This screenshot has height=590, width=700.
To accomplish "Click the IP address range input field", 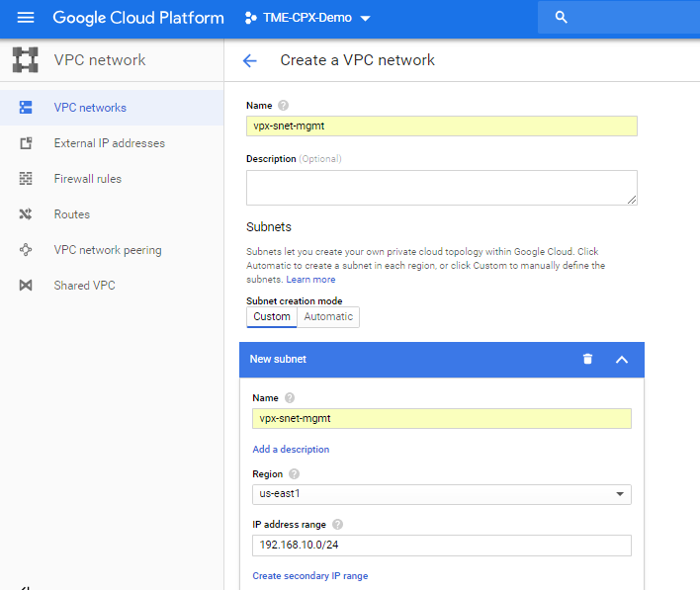I will point(441,546).
